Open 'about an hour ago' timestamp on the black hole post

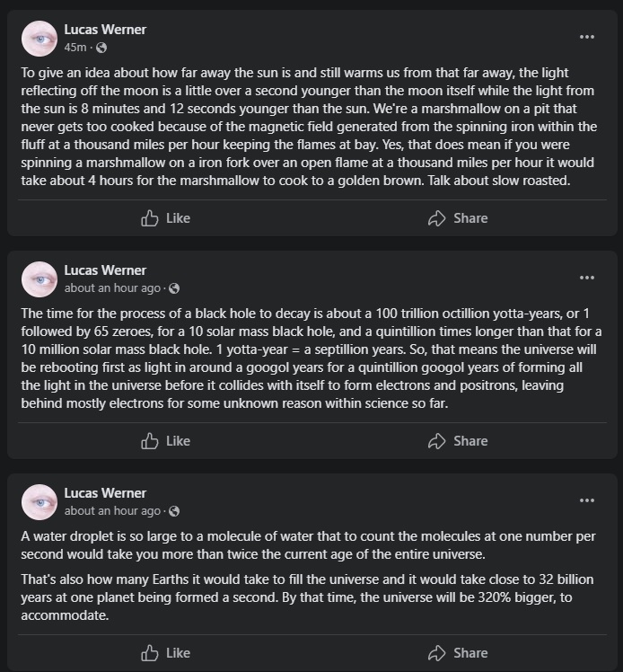112,288
